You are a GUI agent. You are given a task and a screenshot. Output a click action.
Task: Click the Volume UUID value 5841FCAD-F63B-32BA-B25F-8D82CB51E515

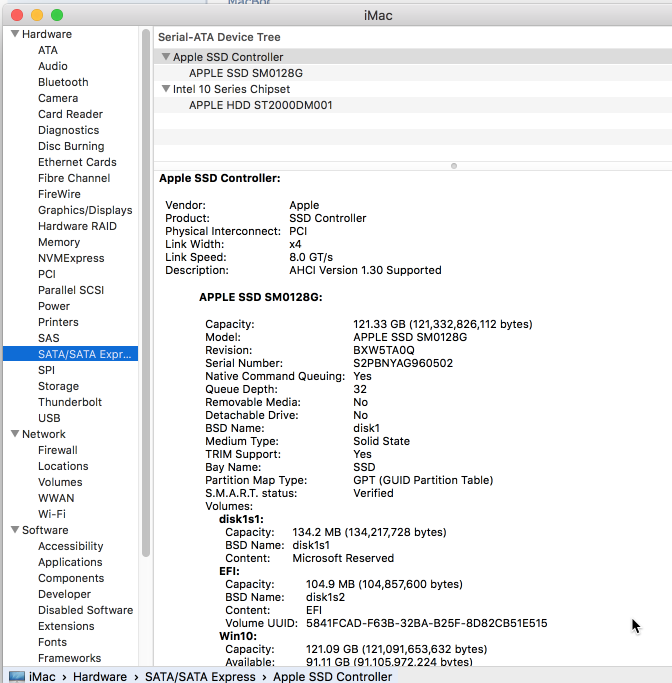426,623
